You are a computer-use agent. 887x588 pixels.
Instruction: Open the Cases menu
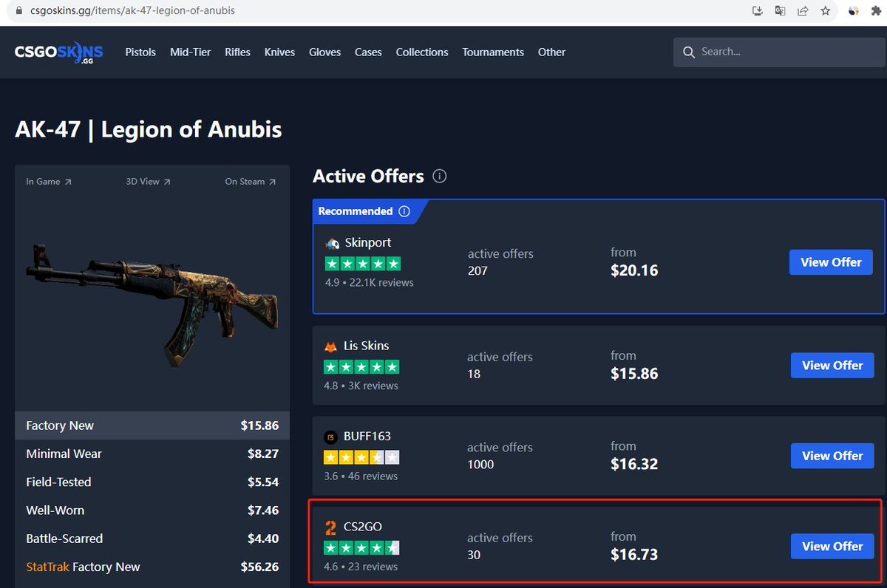[x=368, y=52]
